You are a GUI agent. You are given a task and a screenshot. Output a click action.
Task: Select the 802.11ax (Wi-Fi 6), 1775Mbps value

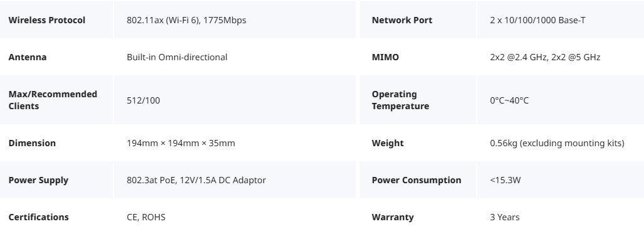(x=187, y=20)
